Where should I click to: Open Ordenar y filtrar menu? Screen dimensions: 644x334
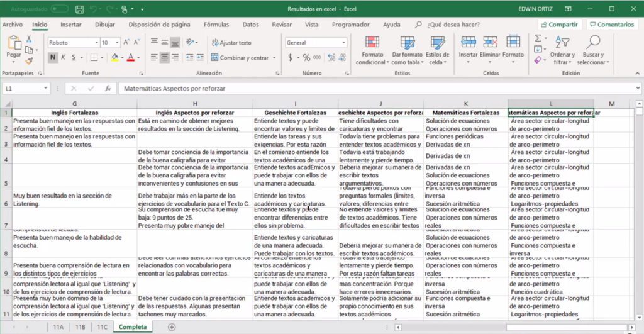tap(562, 50)
